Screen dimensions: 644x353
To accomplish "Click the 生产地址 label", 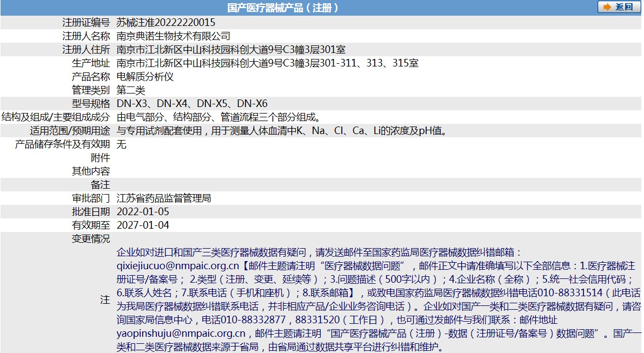I will 91,63.
